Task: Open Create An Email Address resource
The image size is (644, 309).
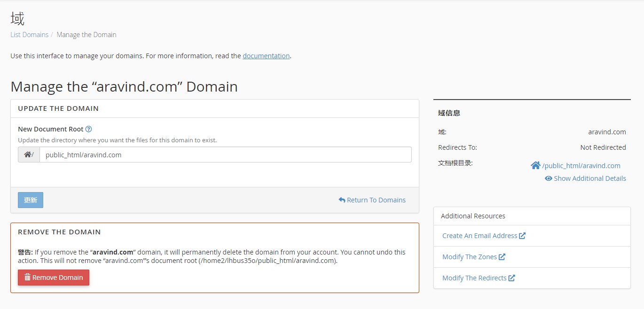Action: point(479,236)
